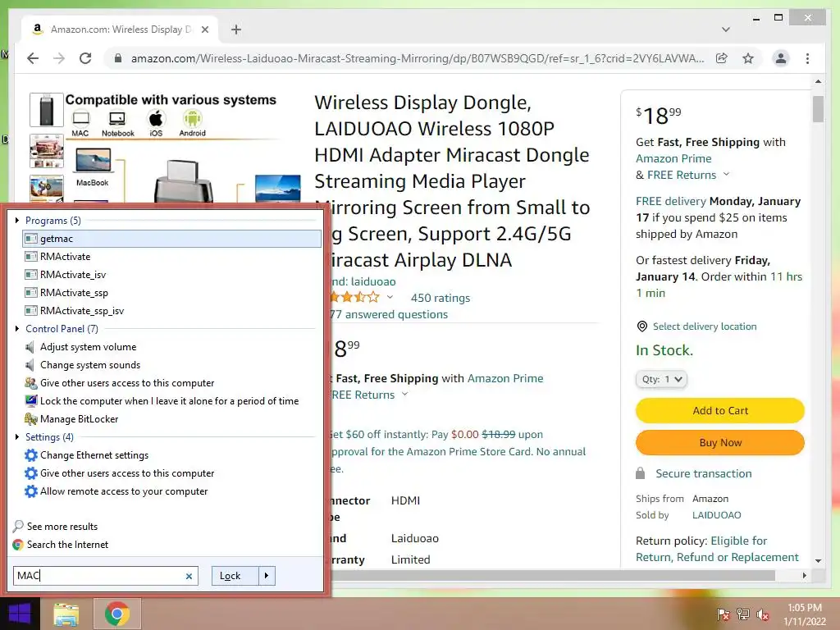This screenshot has width=840, height=630.
Task: Open the arrow menu beside Lock
Action: coord(267,576)
